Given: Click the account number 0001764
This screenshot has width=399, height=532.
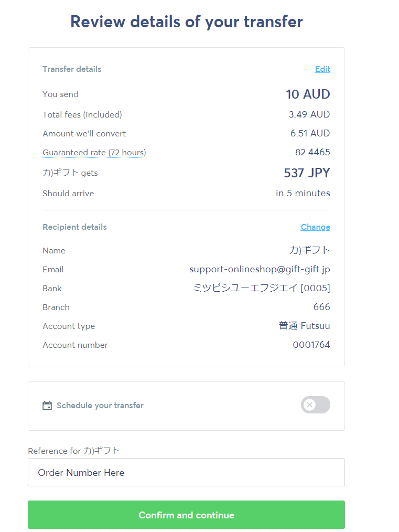Looking at the screenshot, I should [311, 345].
